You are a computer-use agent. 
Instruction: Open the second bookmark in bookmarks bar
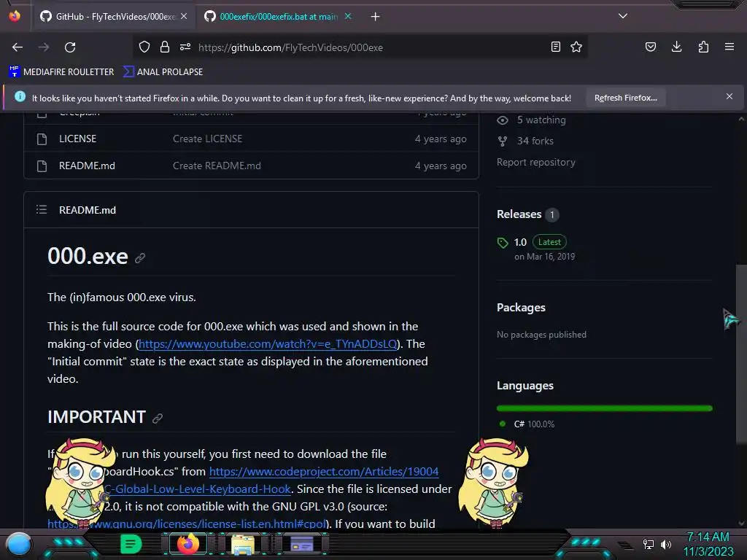[x=163, y=72]
